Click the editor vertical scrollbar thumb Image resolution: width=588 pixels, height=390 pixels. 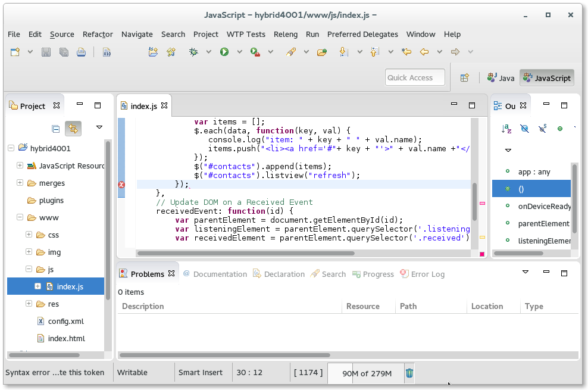(x=474, y=201)
